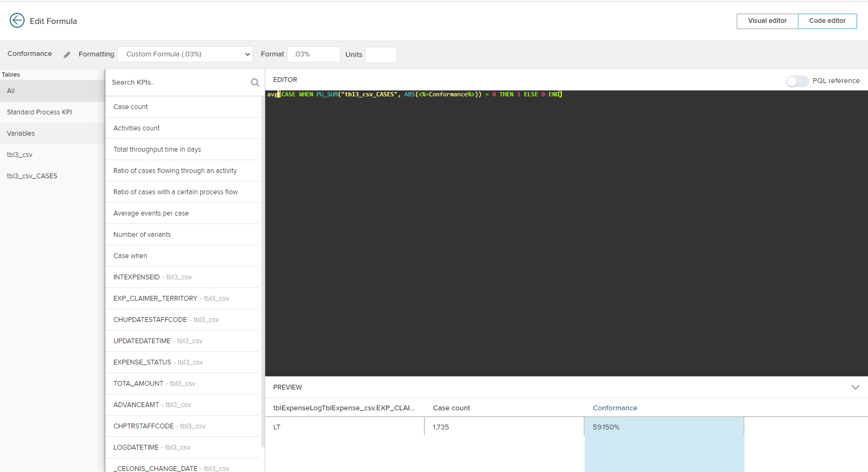This screenshot has height=472, width=868.
Task: Click the Units input field
Action: [381, 54]
